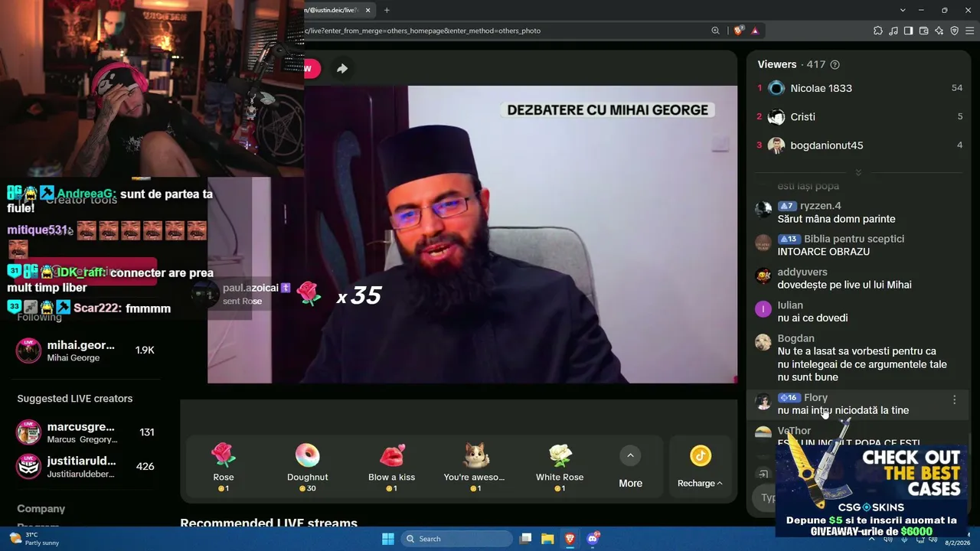Click Biblia pentru sceptici username in chat
This screenshot has width=980, height=551.
[854, 239]
